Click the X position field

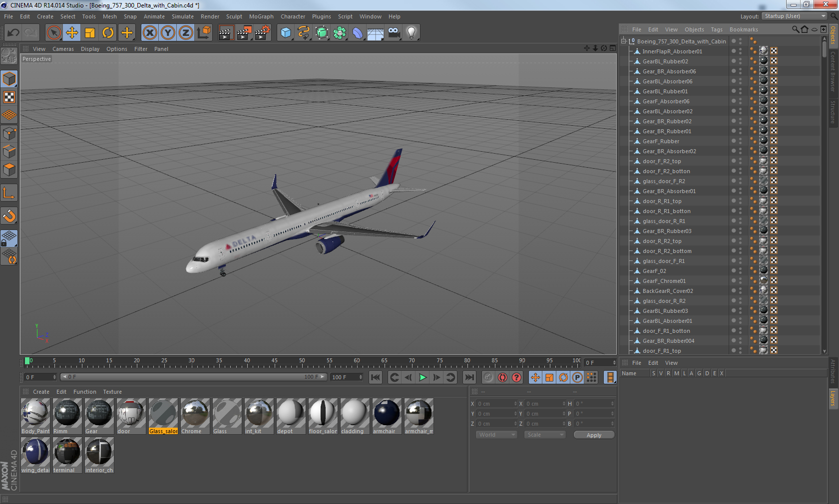coord(497,404)
